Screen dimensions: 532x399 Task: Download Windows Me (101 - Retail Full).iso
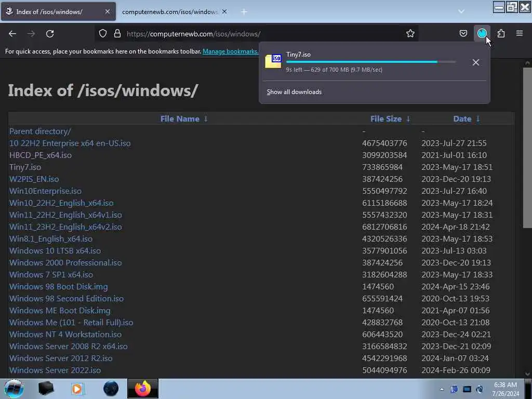[71, 322]
